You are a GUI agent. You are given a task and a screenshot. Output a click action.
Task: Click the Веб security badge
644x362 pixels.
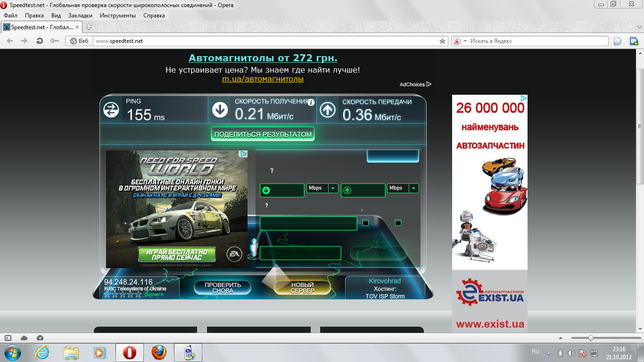coord(79,41)
